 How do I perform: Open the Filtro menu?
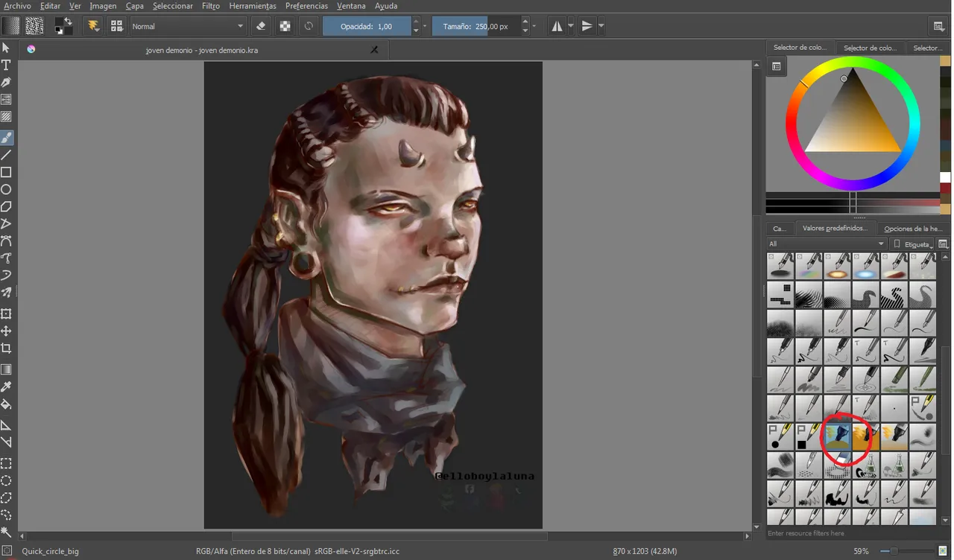tap(211, 6)
